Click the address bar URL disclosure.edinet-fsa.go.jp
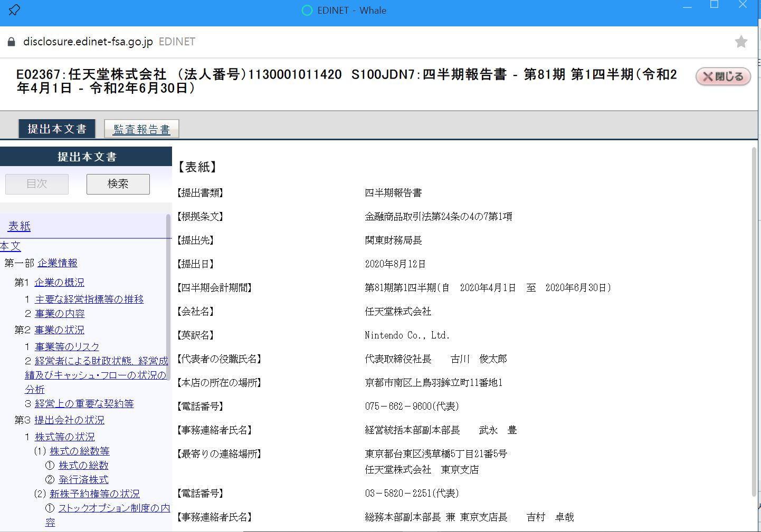The height and width of the screenshot is (532, 761). tap(88, 42)
